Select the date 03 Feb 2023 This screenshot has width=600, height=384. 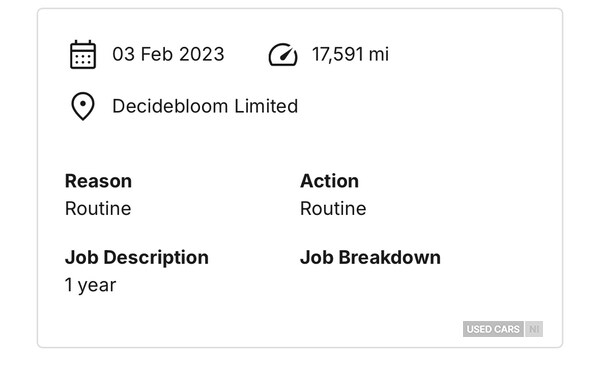coord(168,54)
